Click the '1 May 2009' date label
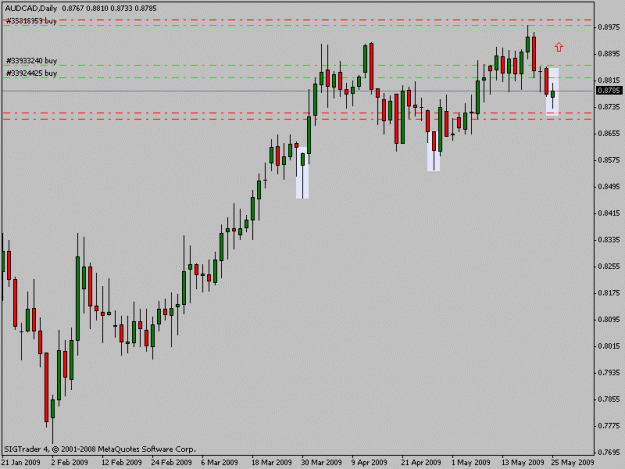 [471, 462]
